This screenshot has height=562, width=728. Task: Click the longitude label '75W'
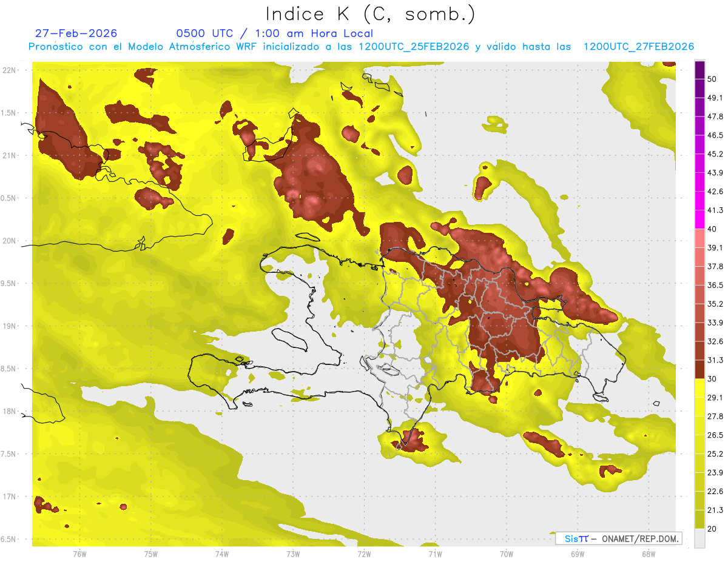click(151, 554)
